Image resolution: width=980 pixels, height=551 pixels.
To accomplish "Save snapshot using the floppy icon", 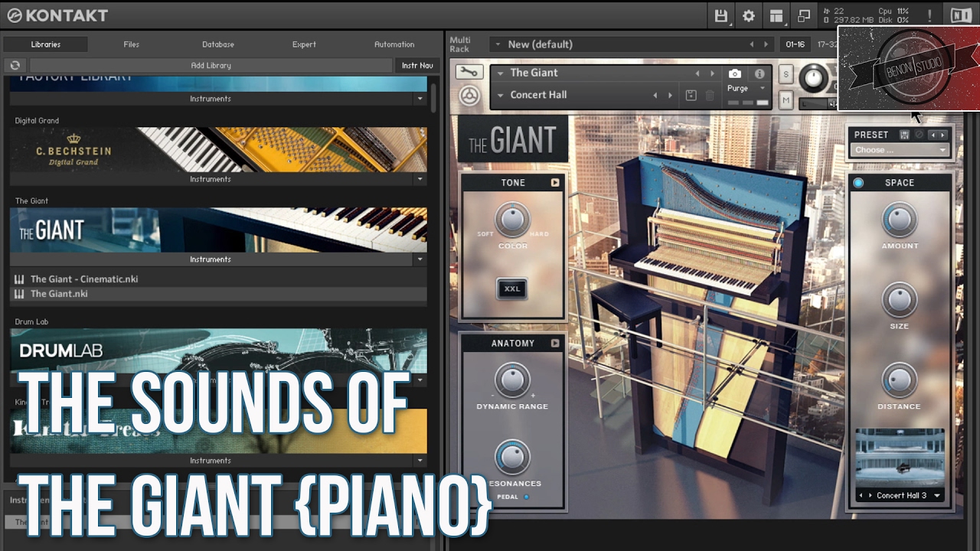I will pyautogui.click(x=691, y=96).
